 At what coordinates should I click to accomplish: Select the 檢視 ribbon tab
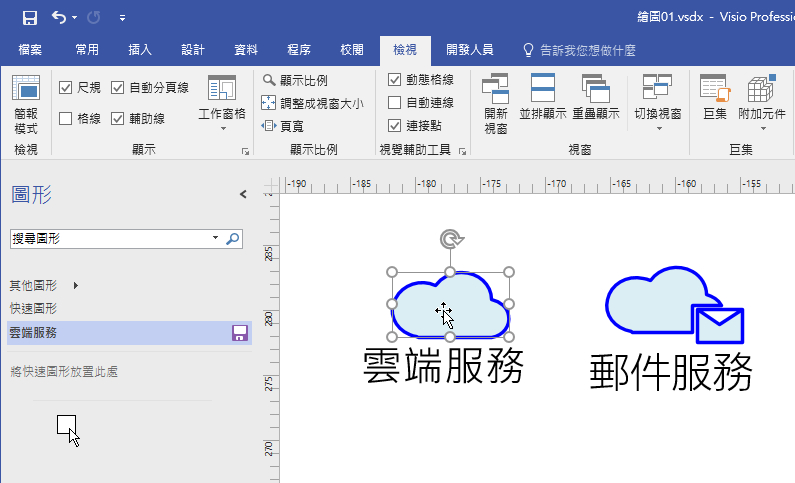405,50
